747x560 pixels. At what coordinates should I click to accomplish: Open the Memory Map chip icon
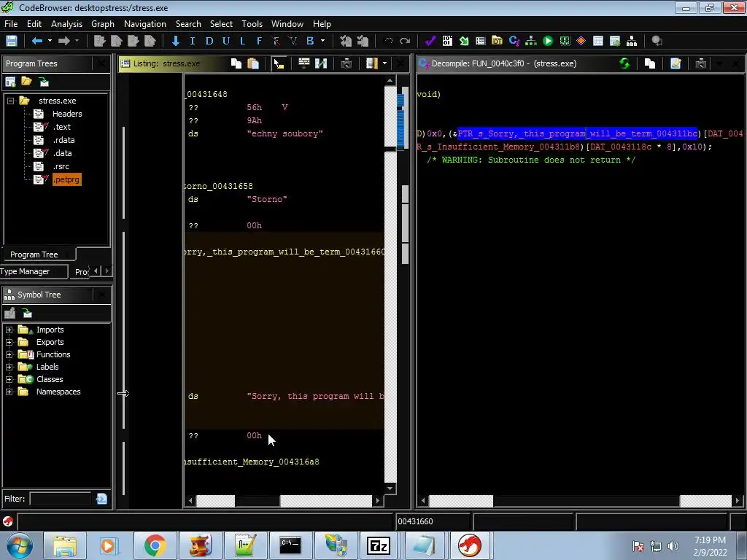tap(565, 41)
